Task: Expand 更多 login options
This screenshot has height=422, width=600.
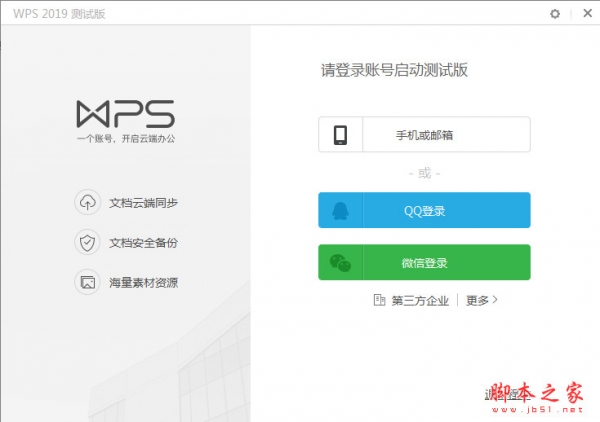Action: (x=481, y=299)
